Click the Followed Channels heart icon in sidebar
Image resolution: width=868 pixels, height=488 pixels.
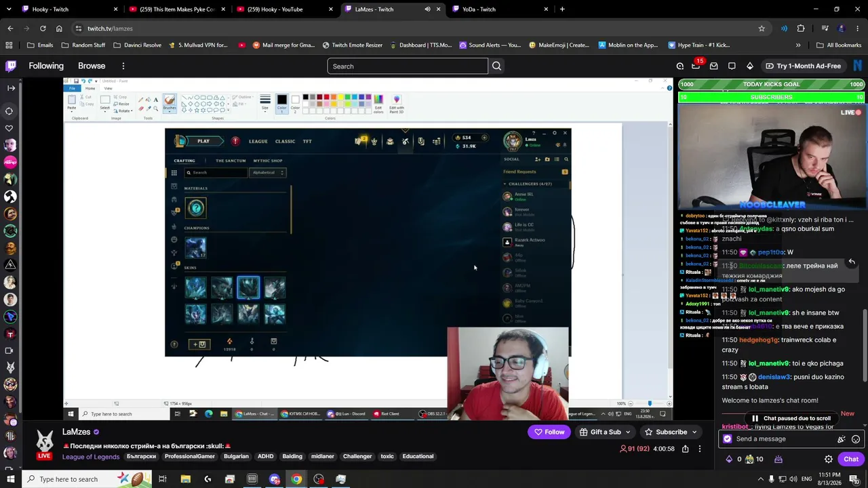pos(9,128)
